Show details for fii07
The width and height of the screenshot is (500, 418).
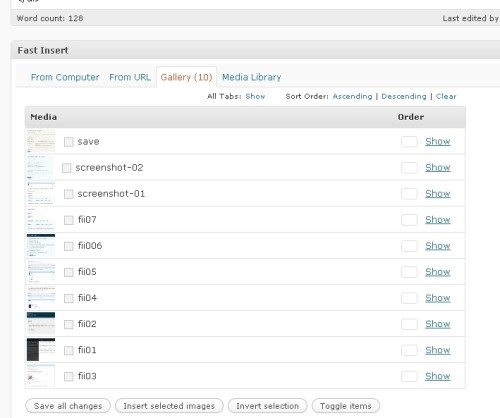(438, 219)
